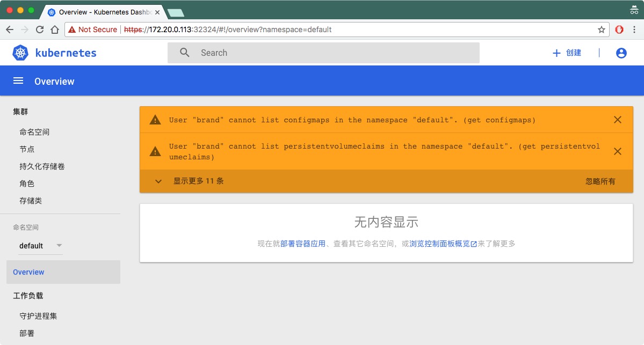
Task: Open the search field via the magnifier icon
Action: (x=184, y=53)
